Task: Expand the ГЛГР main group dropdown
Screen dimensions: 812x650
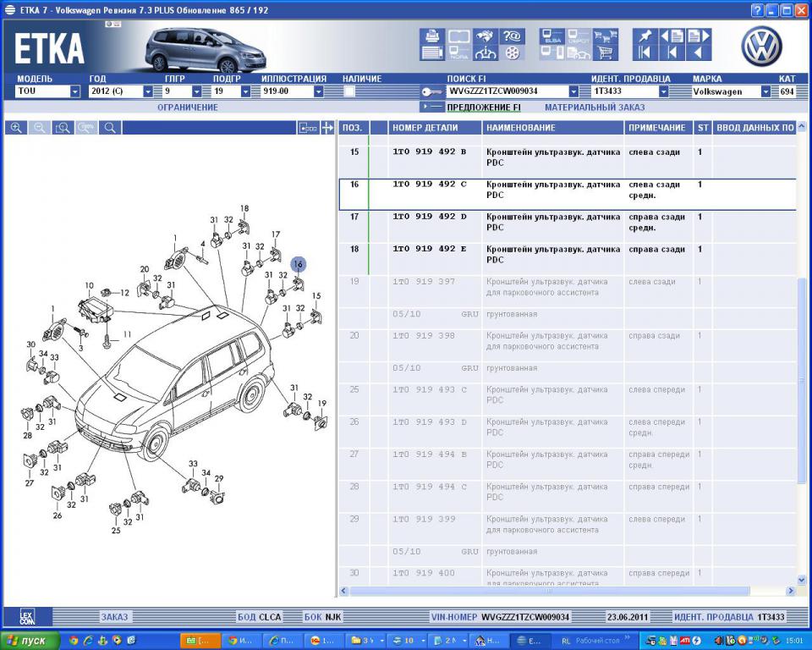Action: coord(196,91)
